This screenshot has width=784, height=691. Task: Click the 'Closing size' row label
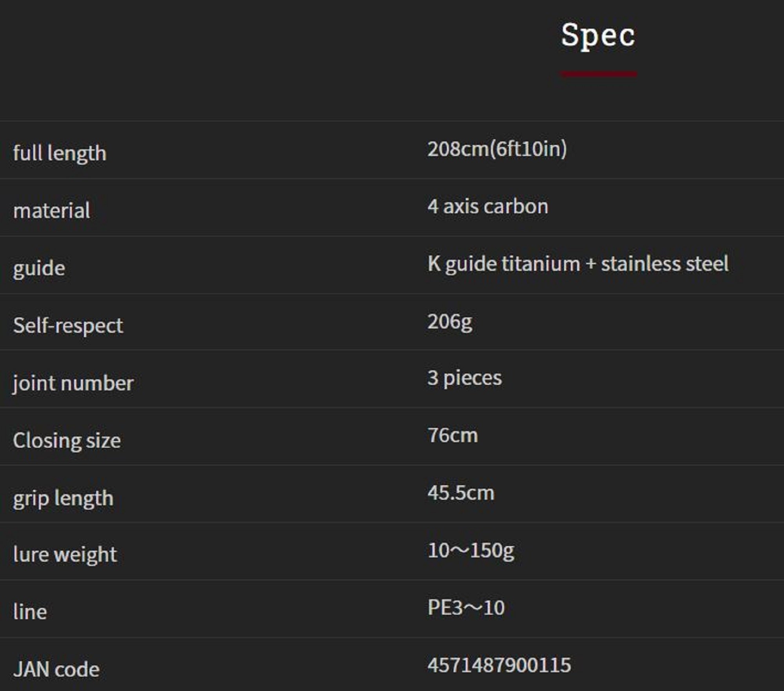pyautogui.click(x=67, y=441)
